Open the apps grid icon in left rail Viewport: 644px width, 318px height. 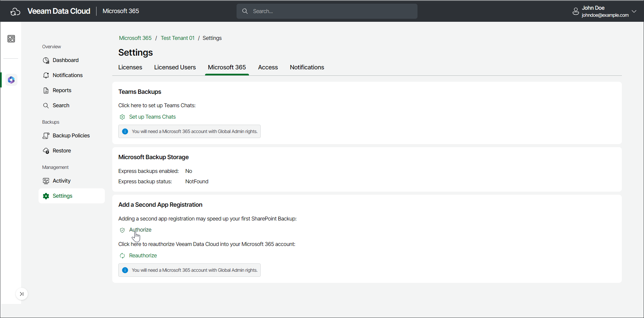(x=11, y=39)
